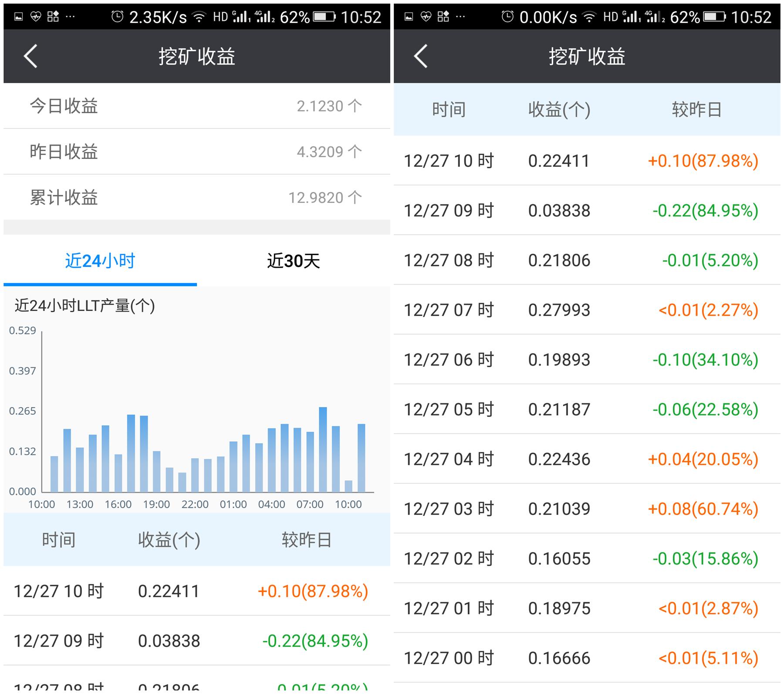The image size is (784, 694).
Task: Open the 昨日收益 row
Action: [196, 152]
